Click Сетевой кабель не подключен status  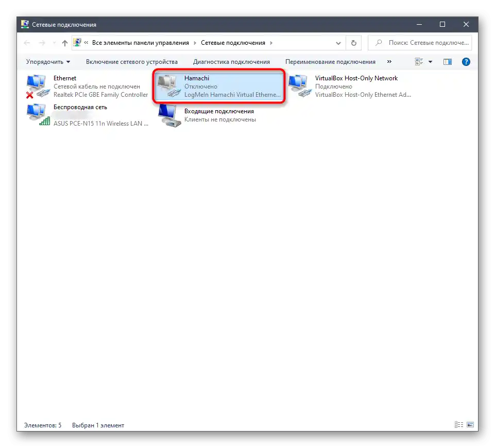[x=97, y=87]
